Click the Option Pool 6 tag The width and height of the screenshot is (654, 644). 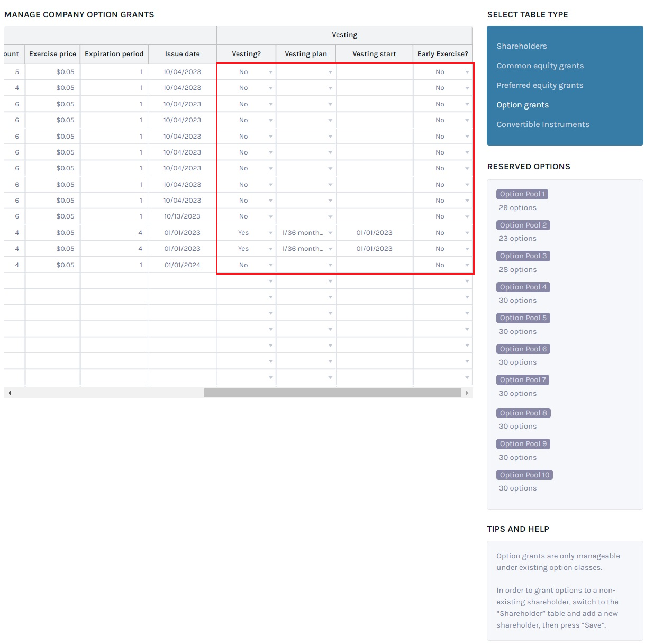[x=523, y=349]
